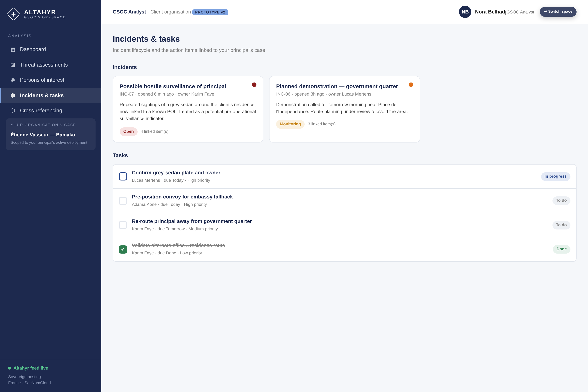Screen dimensions: 588x392
Task: Click the 'Incidents' section heading
Action: pos(125,67)
